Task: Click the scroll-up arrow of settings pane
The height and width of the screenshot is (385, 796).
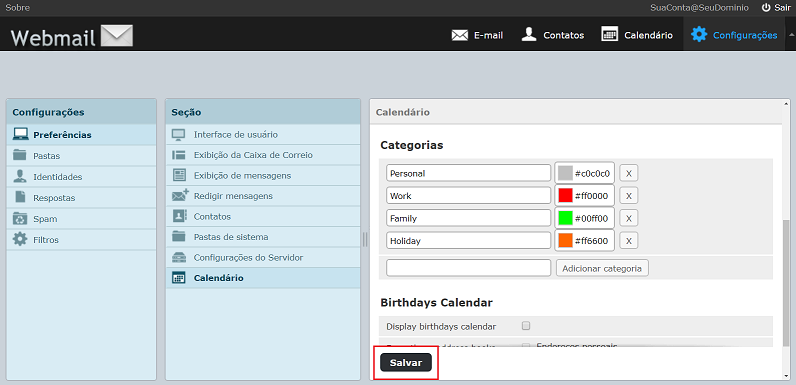Action: click(786, 103)
